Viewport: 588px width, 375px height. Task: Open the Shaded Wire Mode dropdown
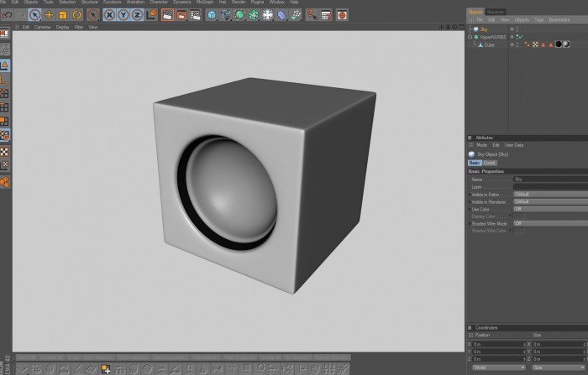click(x=550, y=223)
